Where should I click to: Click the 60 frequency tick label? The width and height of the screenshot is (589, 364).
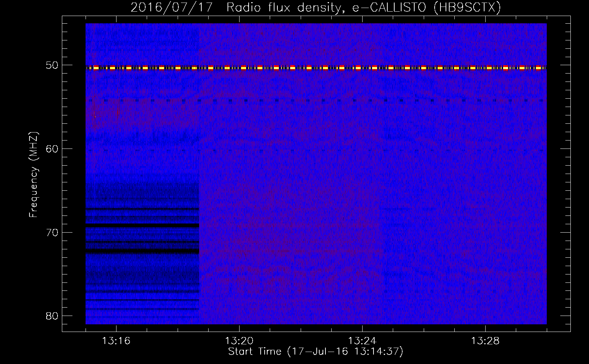[x=52, y=149]
